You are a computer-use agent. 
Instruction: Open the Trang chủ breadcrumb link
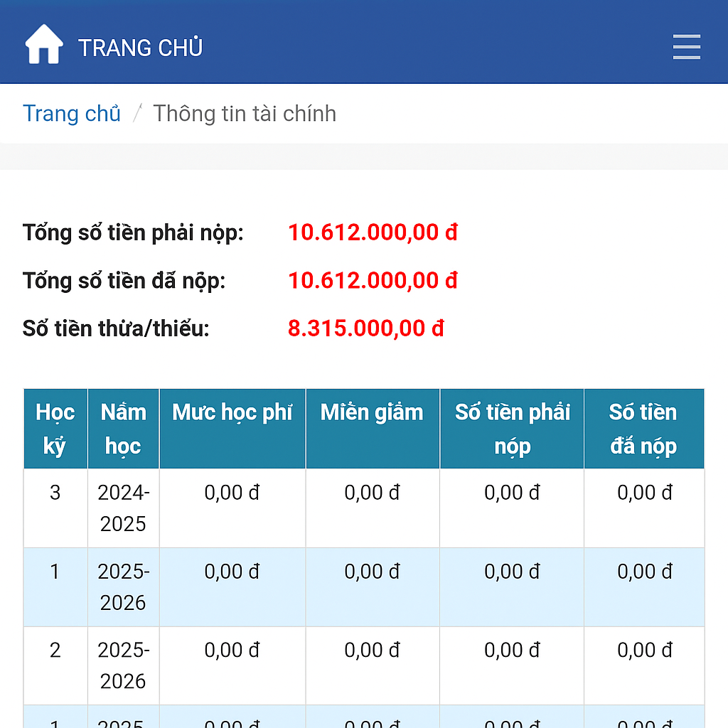pyautogui.click(x=72, y=113)
